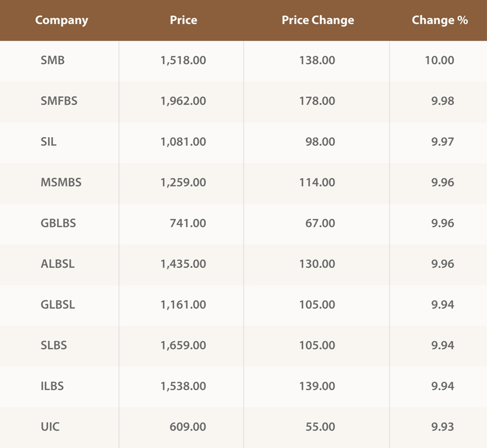Viewport: 487px width, 448px height.
Task: Click the ILBS company name
Action: coord(53,386)
